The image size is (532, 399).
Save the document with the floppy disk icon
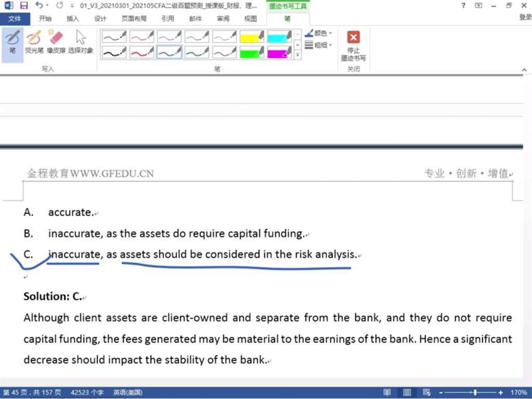click(24, 6)
